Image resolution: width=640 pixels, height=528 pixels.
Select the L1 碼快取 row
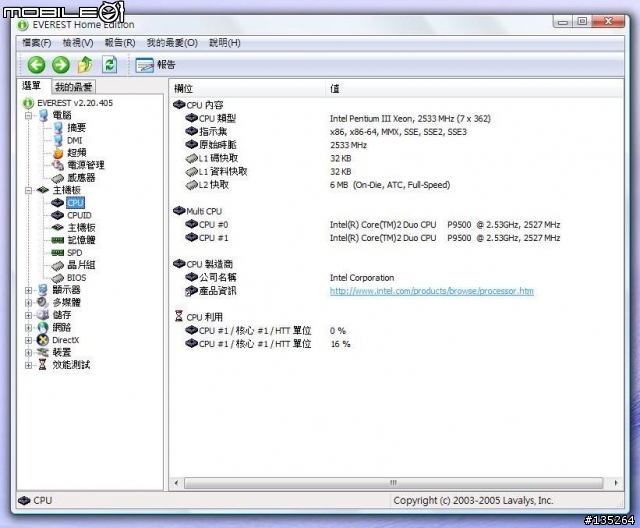(218, 158)
